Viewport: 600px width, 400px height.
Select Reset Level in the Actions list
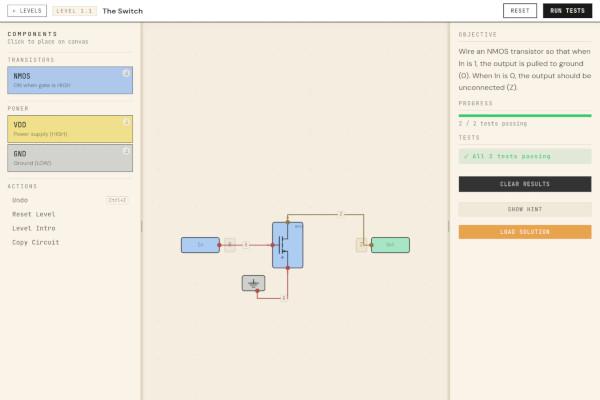[33, 214]
